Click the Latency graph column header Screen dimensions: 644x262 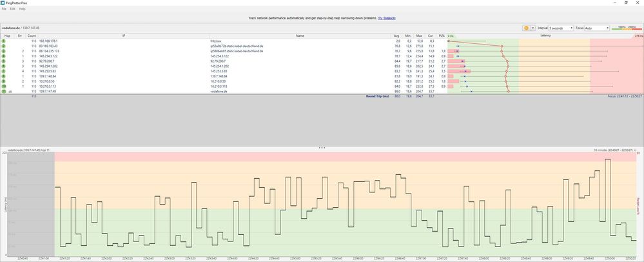coord(545,35)
